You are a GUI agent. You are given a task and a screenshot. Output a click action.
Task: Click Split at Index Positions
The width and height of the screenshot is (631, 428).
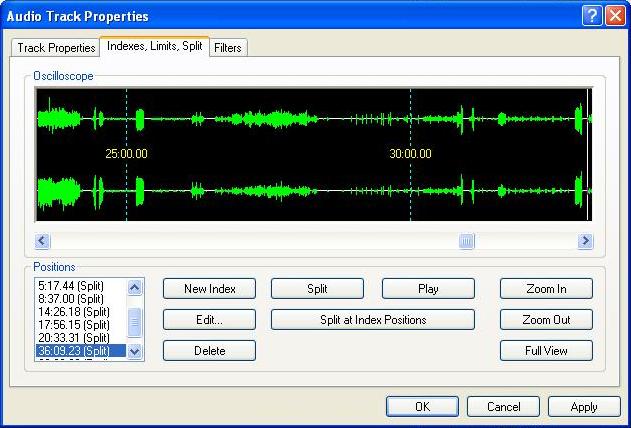[373, 320]
